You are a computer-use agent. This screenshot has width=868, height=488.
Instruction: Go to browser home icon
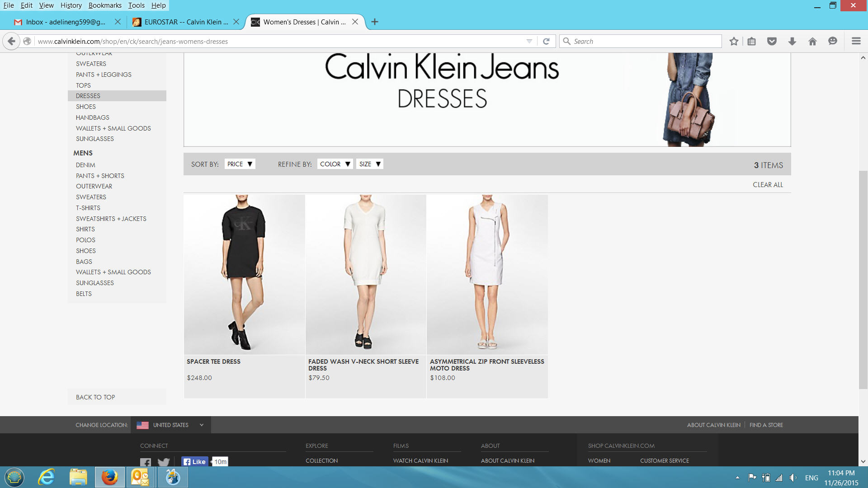812,41
